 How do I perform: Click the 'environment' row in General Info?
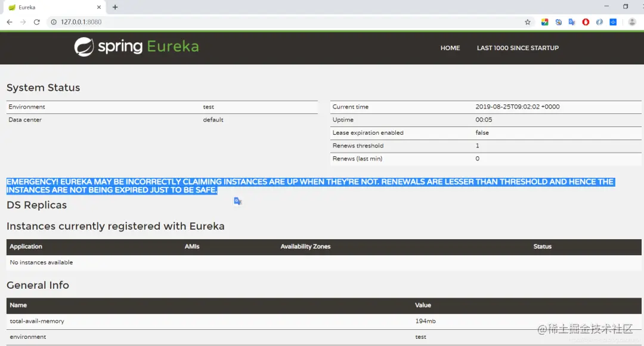click(324, 337)
